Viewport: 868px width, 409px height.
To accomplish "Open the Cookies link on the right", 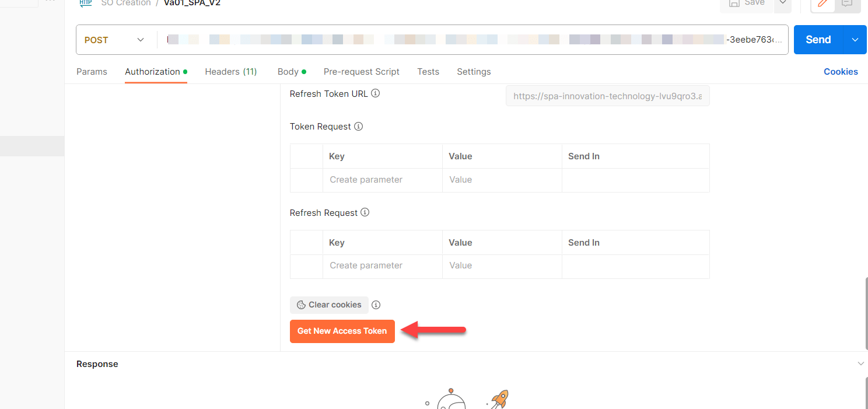I will [841, 71].
